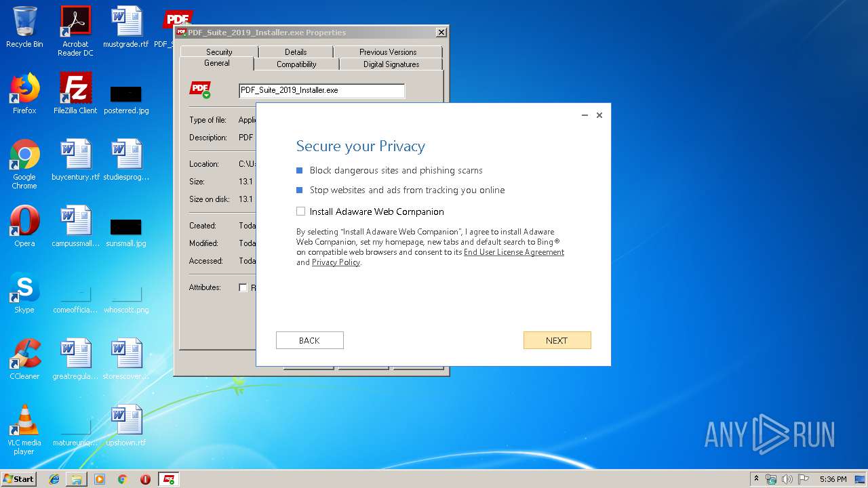Select the mustgrade.rtf document icon
868x488 pixels.
pyautogui.click(x=126, y=27)
